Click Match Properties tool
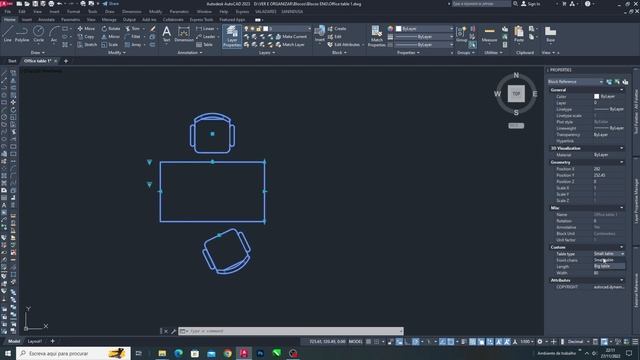The width and height of the screenshot is (640, 360). pos(376,36)
